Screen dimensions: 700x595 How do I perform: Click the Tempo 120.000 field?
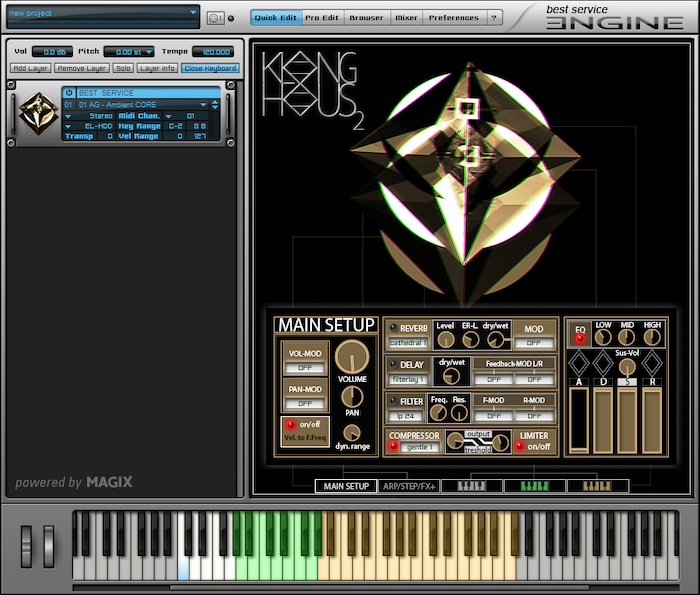tap(213, 52)
